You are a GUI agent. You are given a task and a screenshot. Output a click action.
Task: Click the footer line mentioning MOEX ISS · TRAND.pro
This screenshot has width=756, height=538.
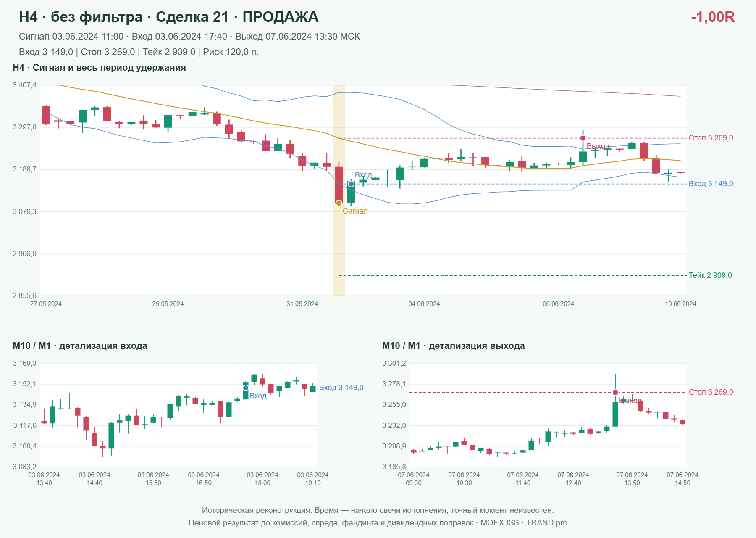point(378,523)
